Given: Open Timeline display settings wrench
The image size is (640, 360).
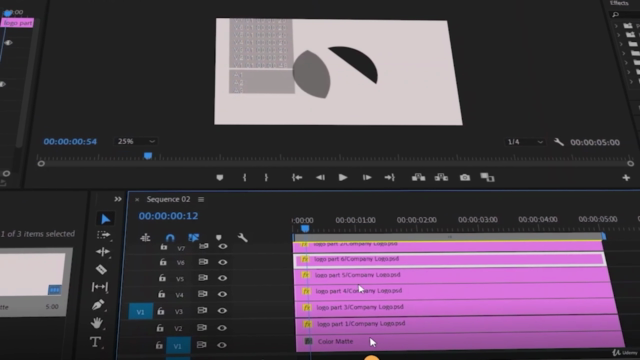Looking at the screenshot, I should coord(242,237).
